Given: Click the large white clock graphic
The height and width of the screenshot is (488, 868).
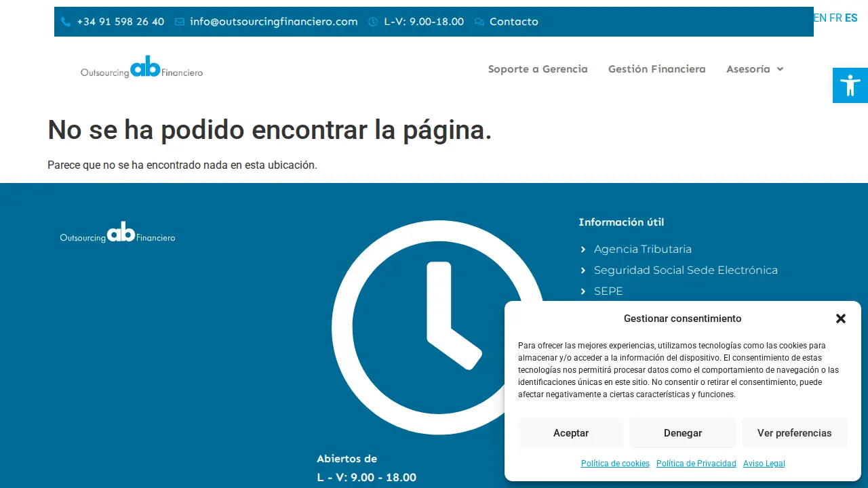Looking at the screenshot, I should pyautogui.click(x=439, y=327).
